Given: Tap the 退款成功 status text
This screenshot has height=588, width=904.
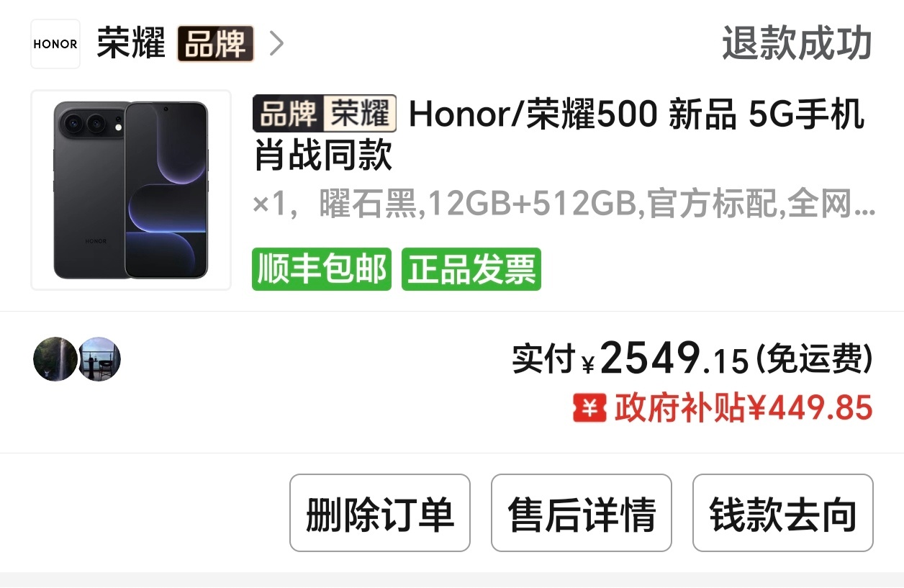Looking at the screenshot, I should 797,44.
